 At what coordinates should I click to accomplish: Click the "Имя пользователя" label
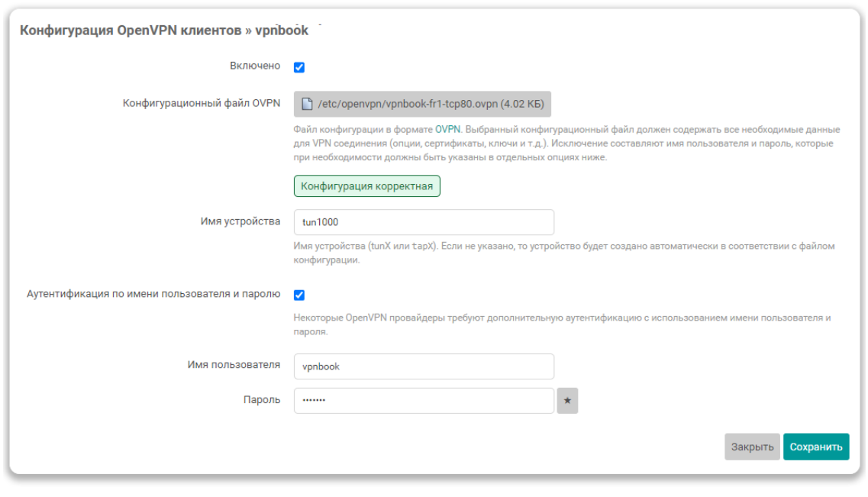point(234,365)
